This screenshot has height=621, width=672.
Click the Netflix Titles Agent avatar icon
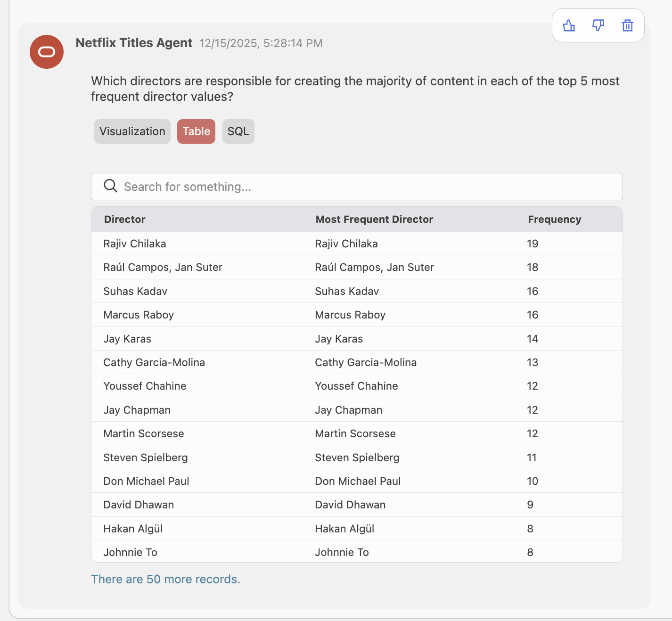pos(47,52)
